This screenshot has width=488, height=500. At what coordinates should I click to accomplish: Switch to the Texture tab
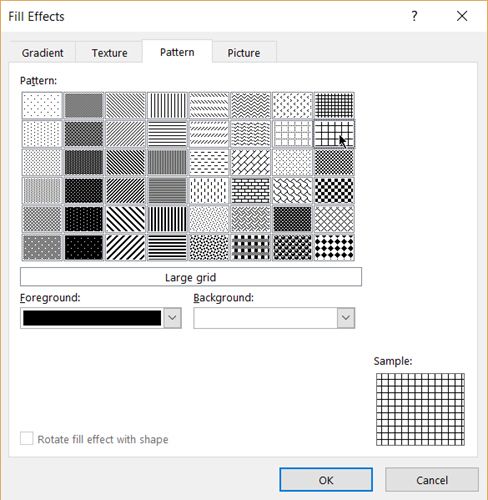[109, 53]
